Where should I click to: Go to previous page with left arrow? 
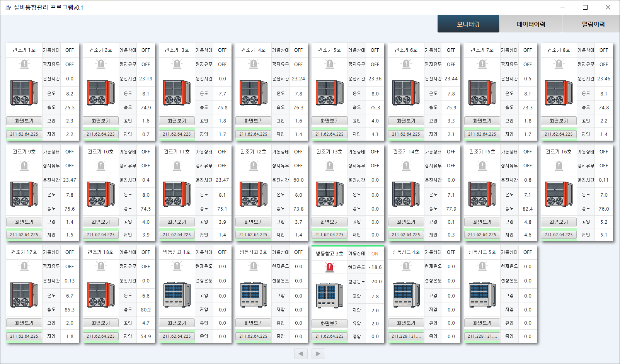point(301,354)
